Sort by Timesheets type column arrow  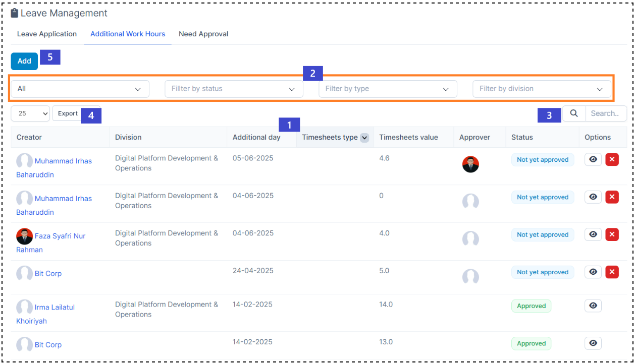[x=364, y=138]
